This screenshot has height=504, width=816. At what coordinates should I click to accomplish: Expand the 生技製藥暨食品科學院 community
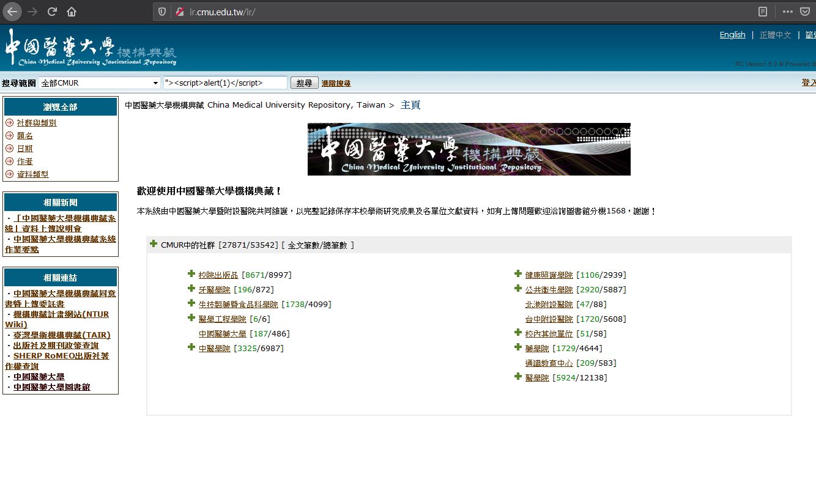(191, 303)
